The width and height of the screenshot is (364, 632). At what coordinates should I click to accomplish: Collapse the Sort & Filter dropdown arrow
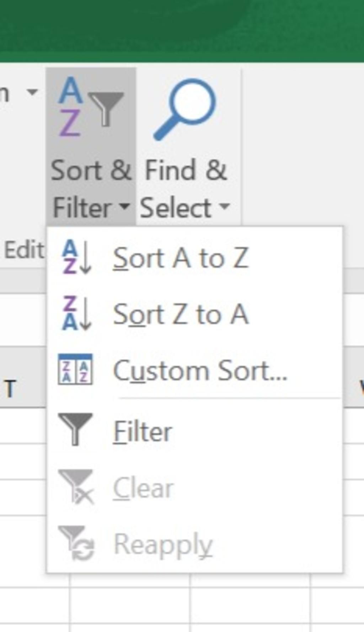(124, 206)
